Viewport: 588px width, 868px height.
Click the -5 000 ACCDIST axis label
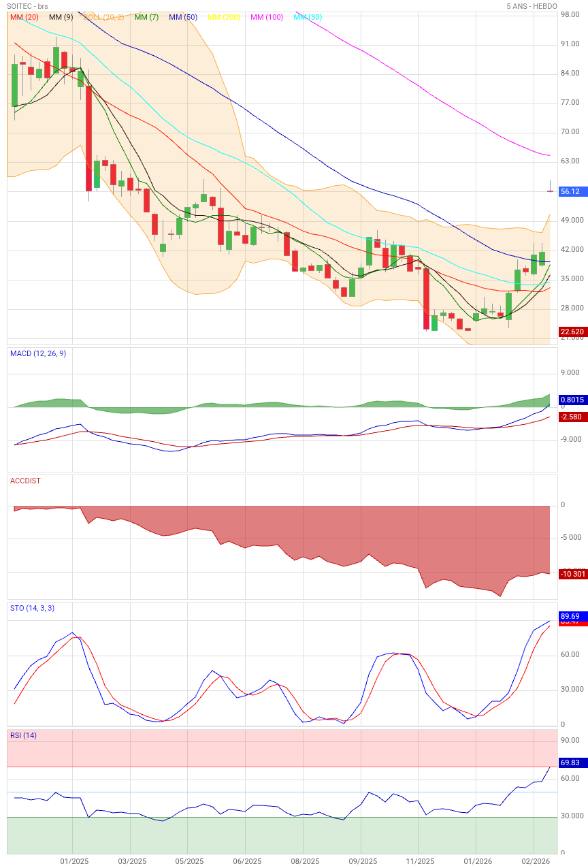(x=572, y=538)
